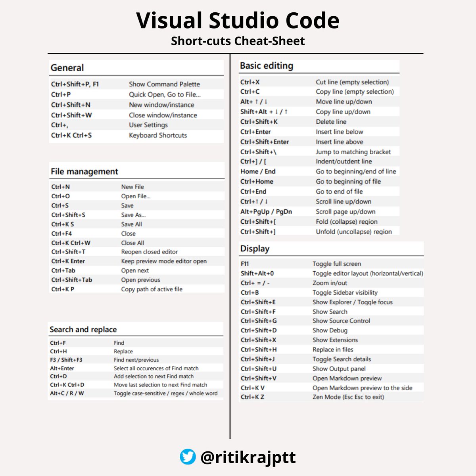
Task: Select the General section heading
Action: click(67, 68)
